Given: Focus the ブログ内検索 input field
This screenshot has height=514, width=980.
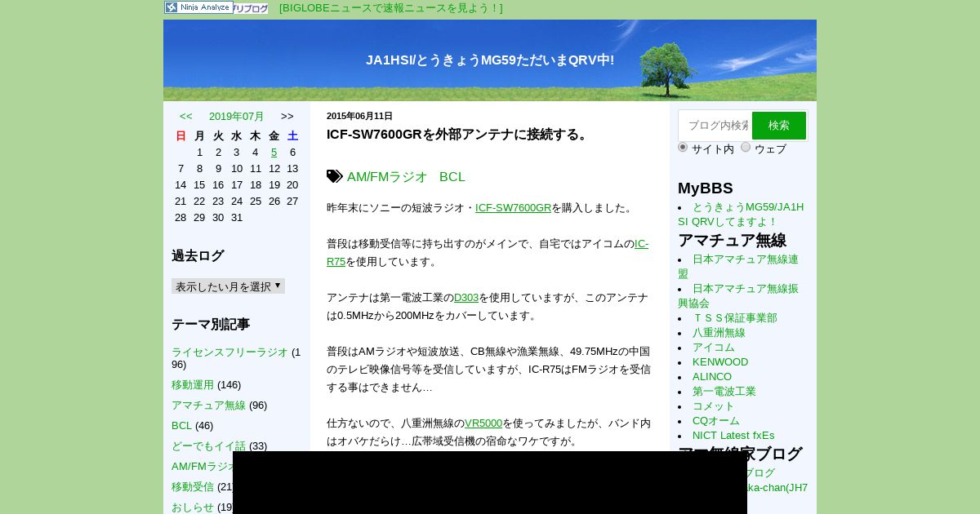Looking at the screenshot, I should pyautogui.click(x=715, y=126).
